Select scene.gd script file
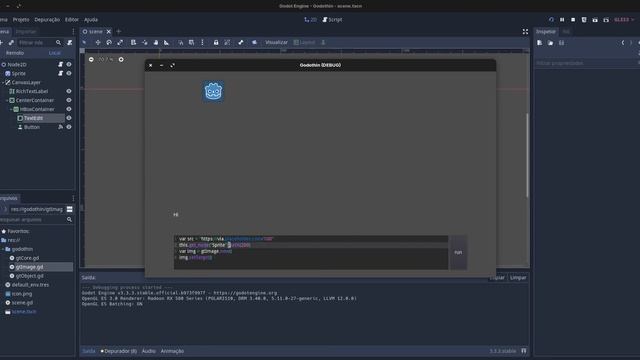640x360 pixels. click(22, 303)
